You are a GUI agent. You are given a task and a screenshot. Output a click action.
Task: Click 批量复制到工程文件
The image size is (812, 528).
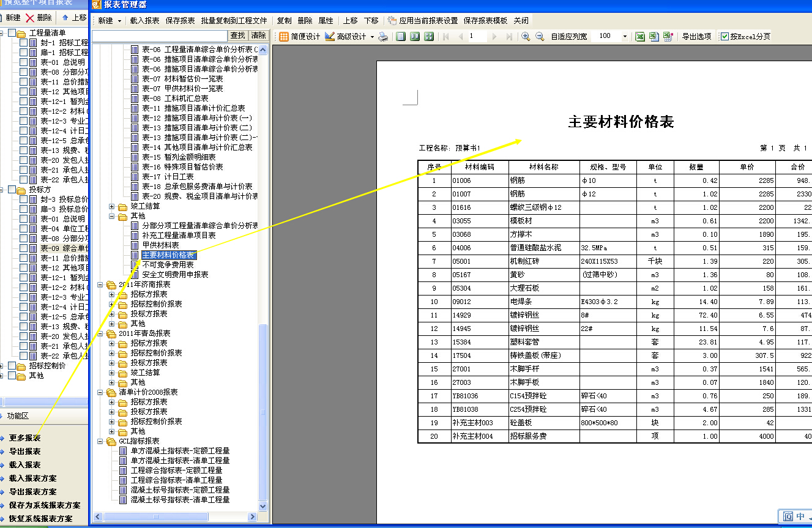pos(234,21)
